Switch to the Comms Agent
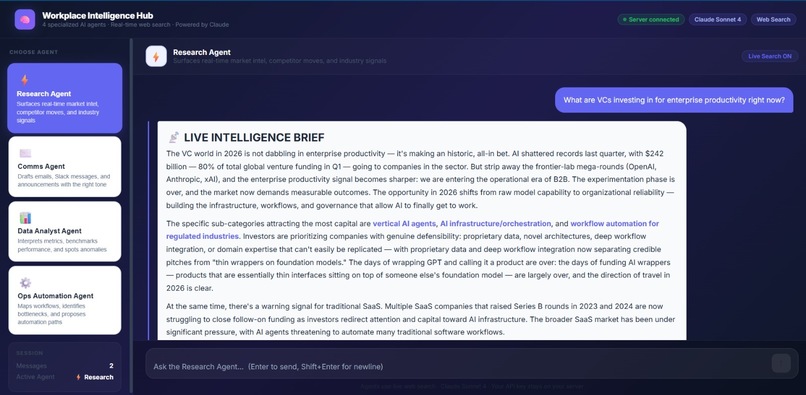806x395 pixels. coord(65,166)
